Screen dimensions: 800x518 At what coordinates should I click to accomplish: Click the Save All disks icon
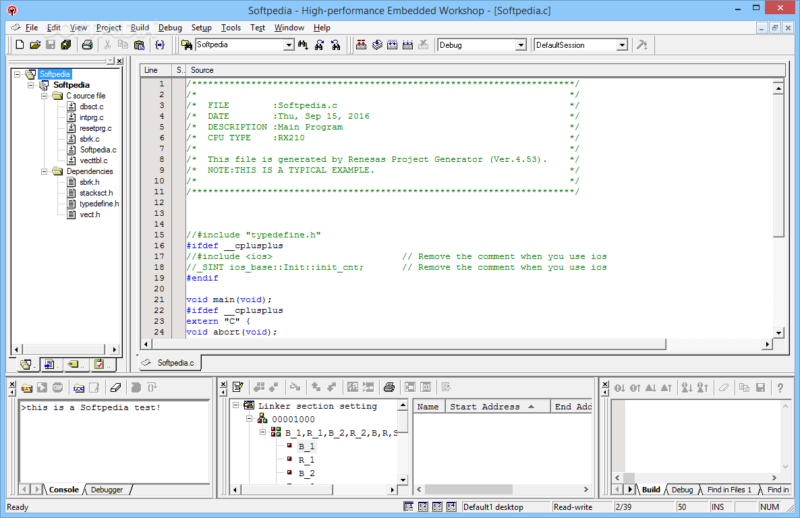click(66, 45)
